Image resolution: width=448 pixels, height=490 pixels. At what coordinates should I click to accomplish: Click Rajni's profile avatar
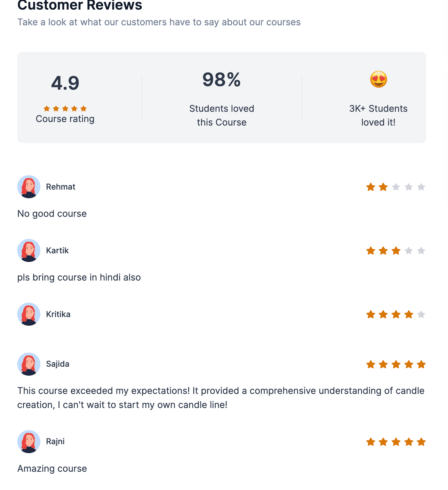coord(29,442)
